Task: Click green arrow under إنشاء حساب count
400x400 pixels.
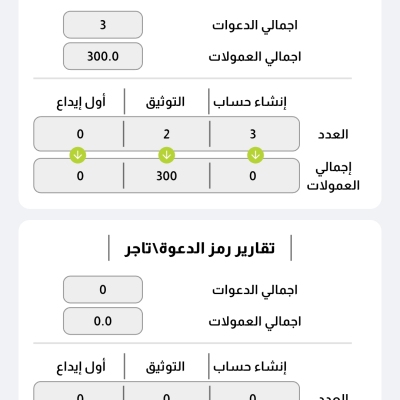Action: (x=255, y=155)
